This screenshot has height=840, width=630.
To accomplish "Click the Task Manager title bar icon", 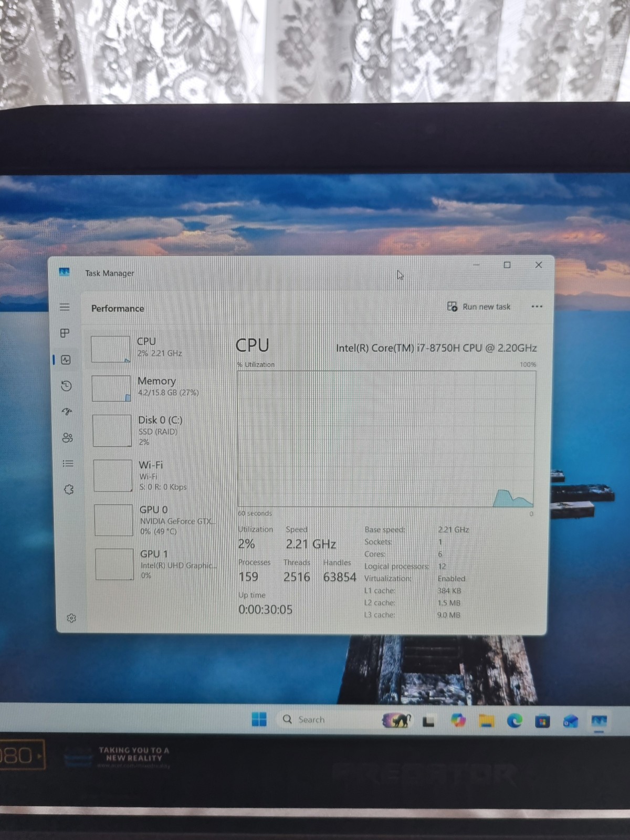I will tap(64, 272).
